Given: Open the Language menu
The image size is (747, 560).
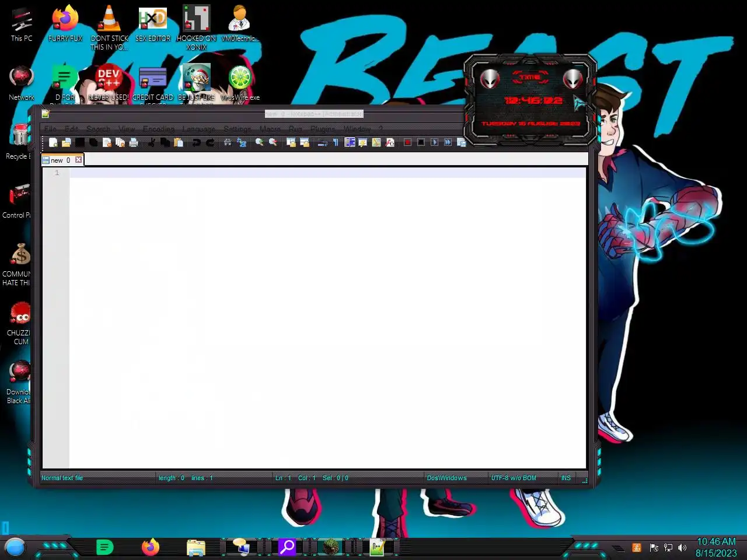Looking at the screenshot, I should 198,129.
